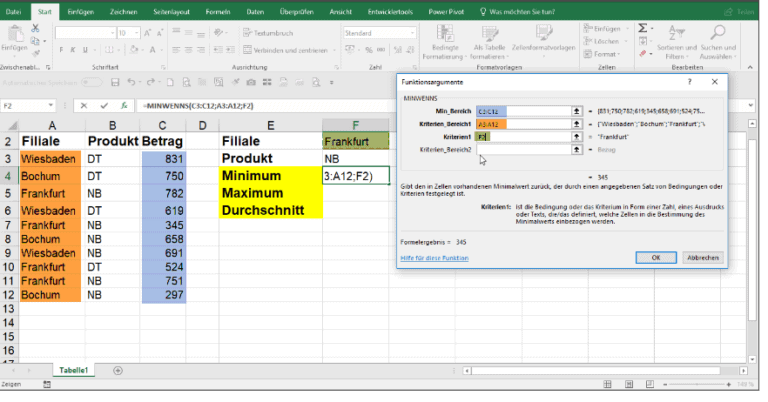Open the Standard number format dropdown
The image size is (768, 402).
tap(412, 33)
